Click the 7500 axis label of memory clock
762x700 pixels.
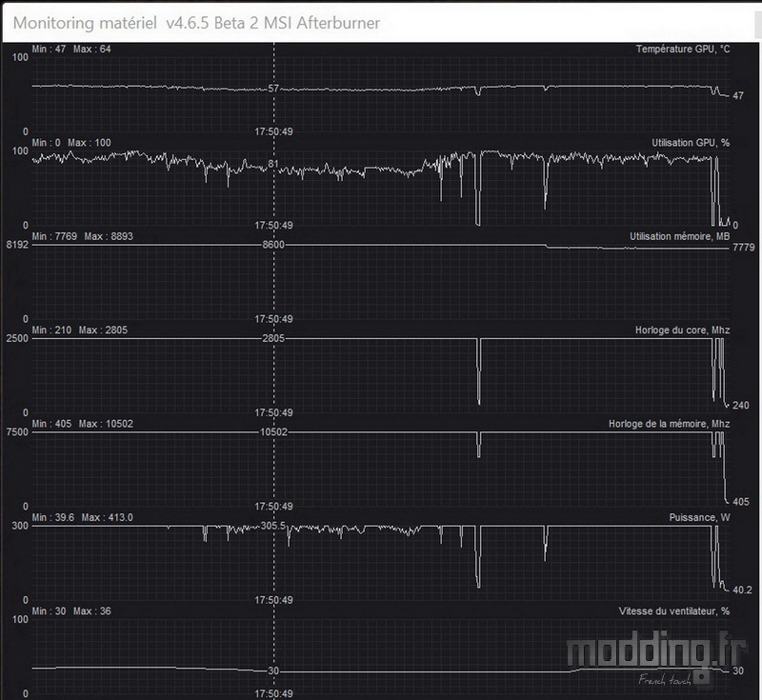tap(17, 432)
